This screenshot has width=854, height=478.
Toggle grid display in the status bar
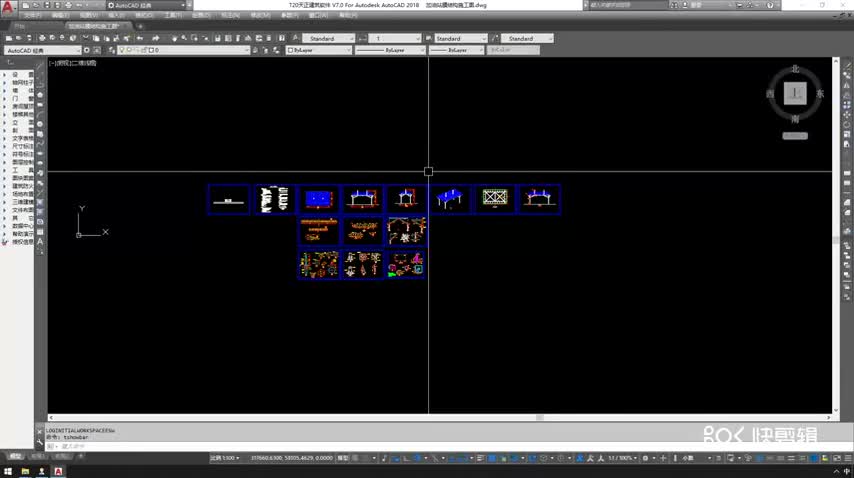click(x=356, y=458)
